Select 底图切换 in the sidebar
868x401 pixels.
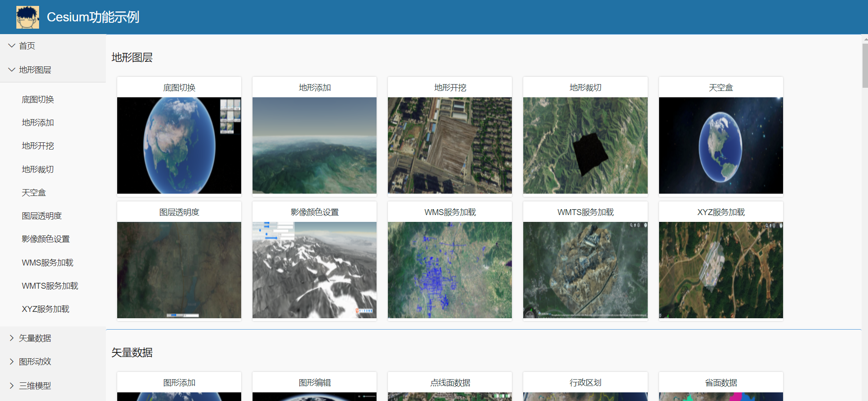click(38, 100)
